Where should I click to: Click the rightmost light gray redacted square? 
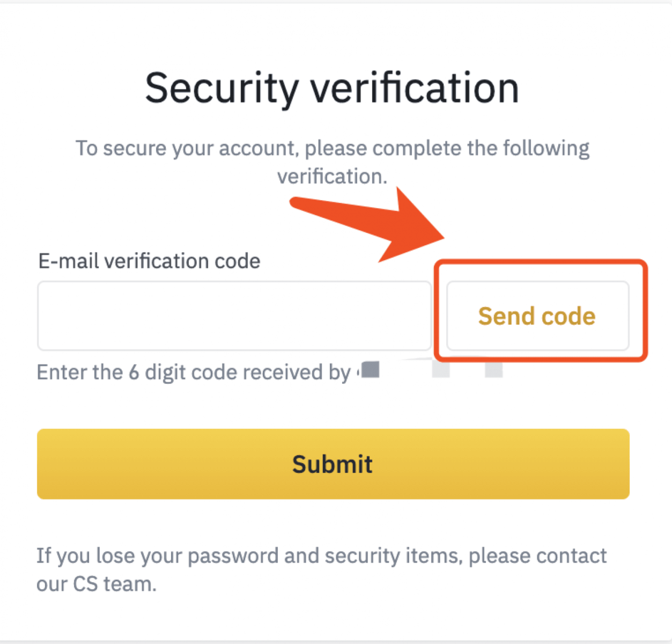pos(493,370)
